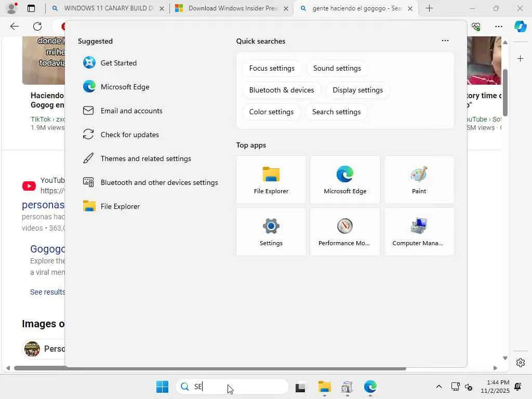
Task: Open Task View on taskbar
Action: pyautogui.click(x=300, y=387)
